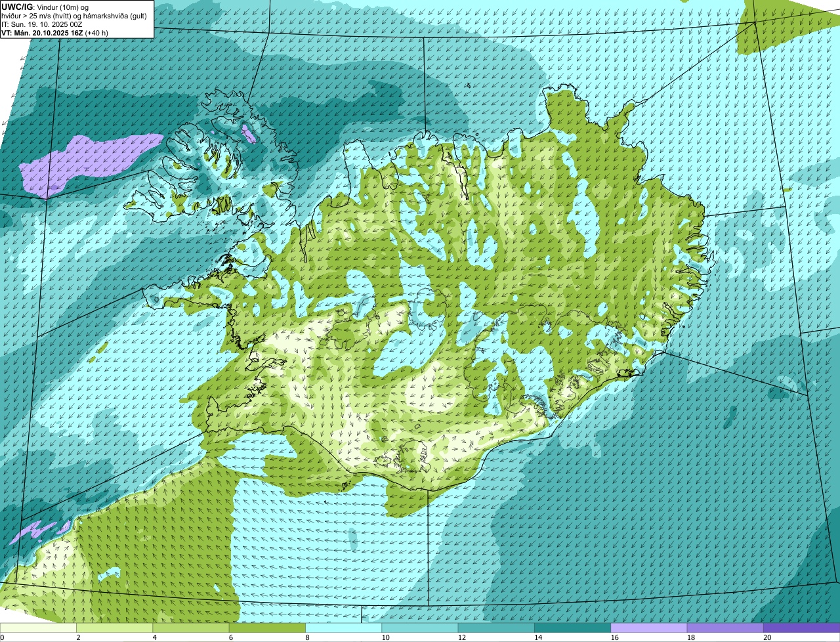Click the legend label "14"
This screenshot has height=642, width=840.
(538, 637)
